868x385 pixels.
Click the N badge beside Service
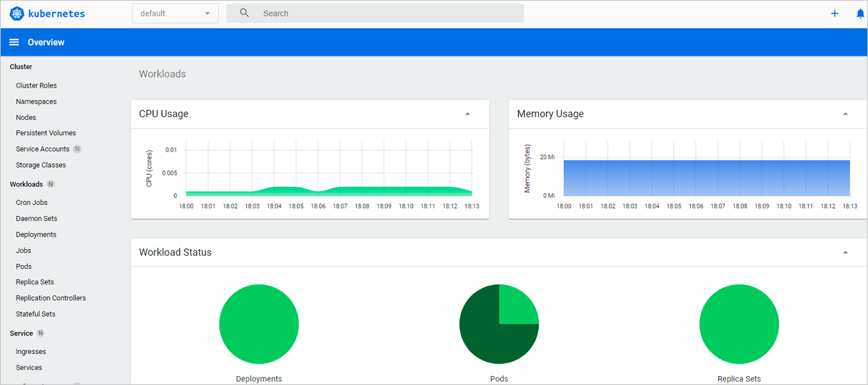tap(41, 333)
